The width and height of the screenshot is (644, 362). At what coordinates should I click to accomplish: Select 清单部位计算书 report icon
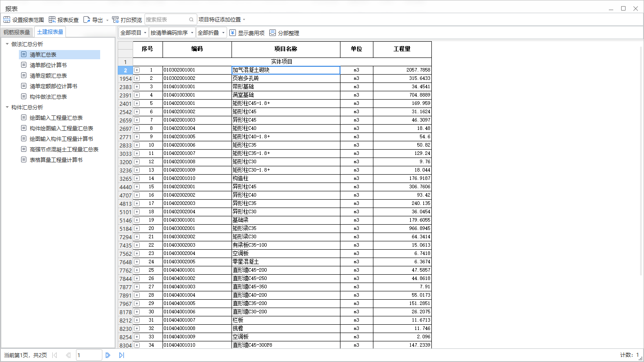pyautogui.click(x=24, y=65)
